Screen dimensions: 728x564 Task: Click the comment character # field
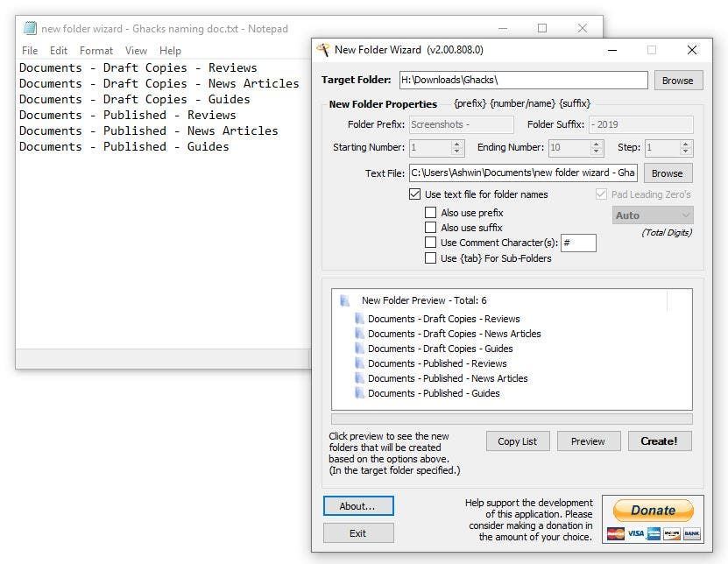(578, 243)
